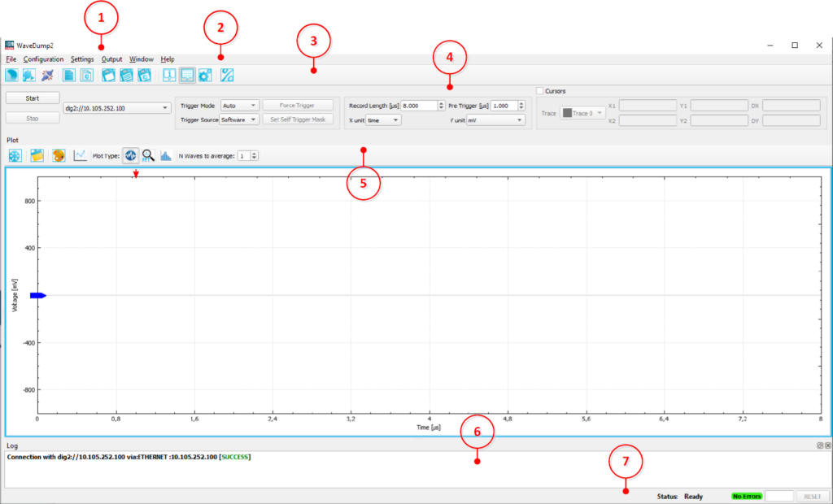Open the Trigger Mode dropdown

tap(240, 106)
